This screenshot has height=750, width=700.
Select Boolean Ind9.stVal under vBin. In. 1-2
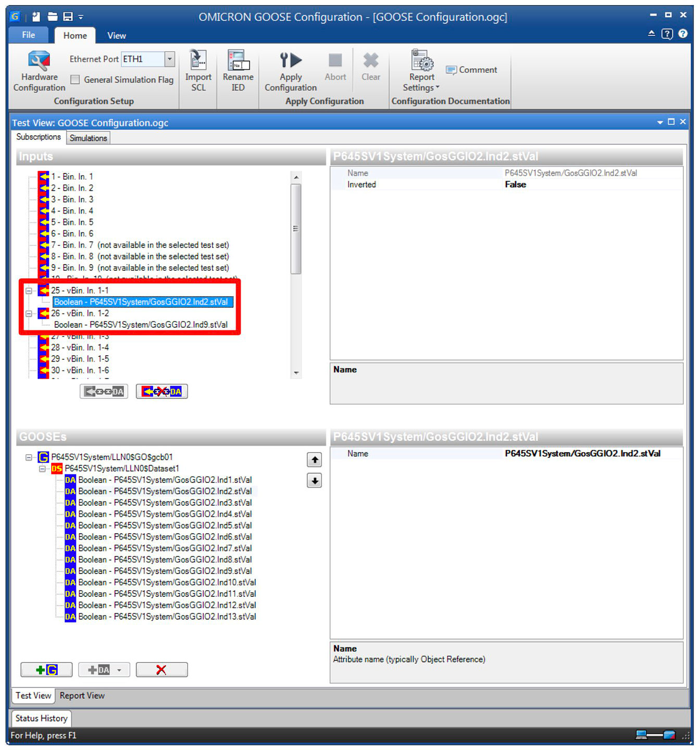pyautogui.click(x=141, y=325)
